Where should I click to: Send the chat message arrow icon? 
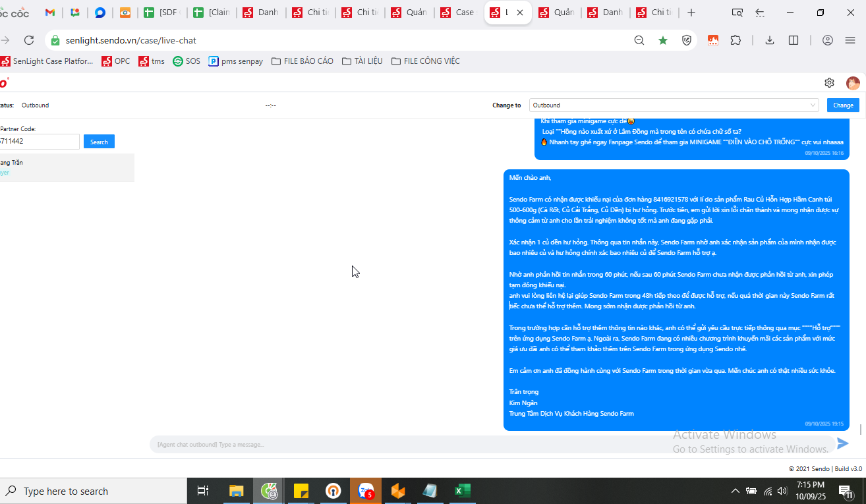tap(843, 444)
